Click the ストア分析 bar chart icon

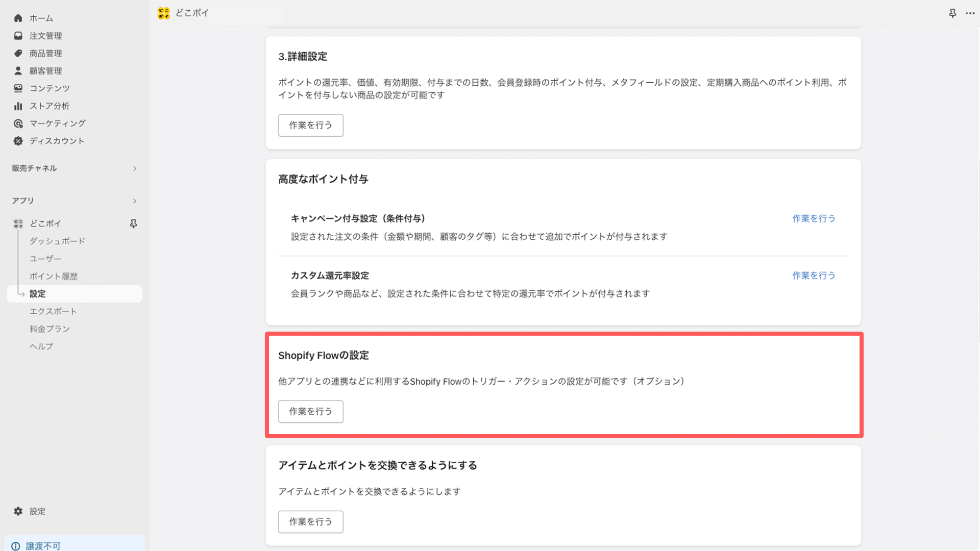pyautogui.click(x=18, y=106)
